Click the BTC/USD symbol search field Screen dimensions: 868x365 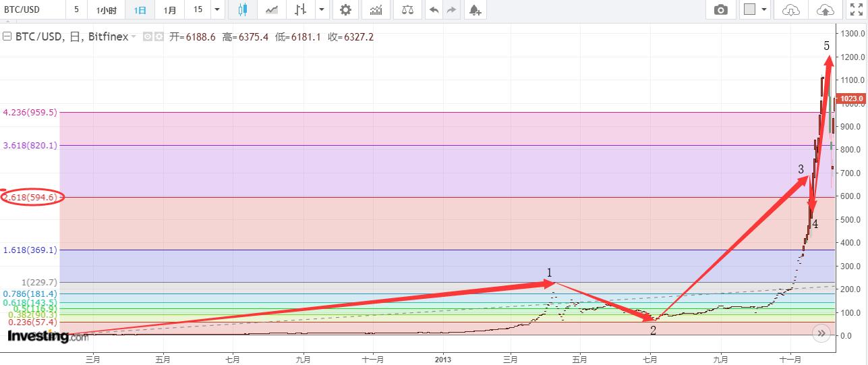32,9
